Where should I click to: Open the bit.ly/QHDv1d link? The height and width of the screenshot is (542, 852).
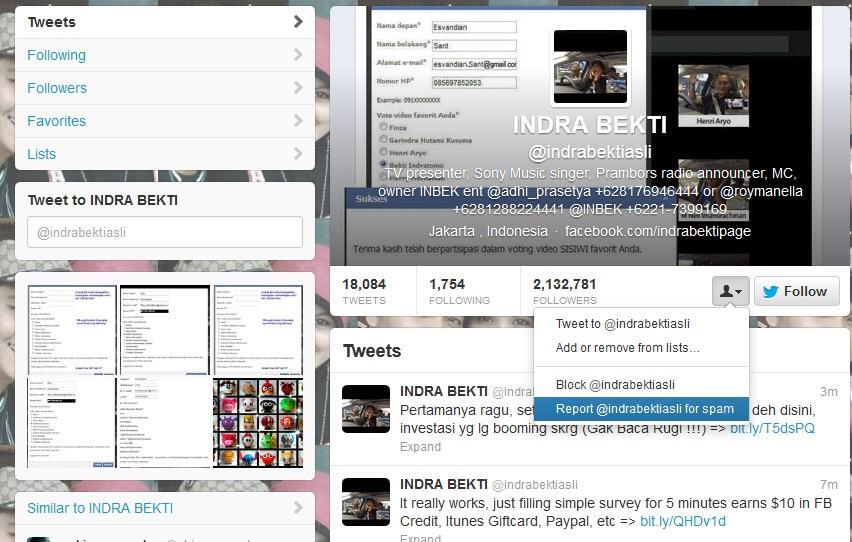click(x=682, y=521)
